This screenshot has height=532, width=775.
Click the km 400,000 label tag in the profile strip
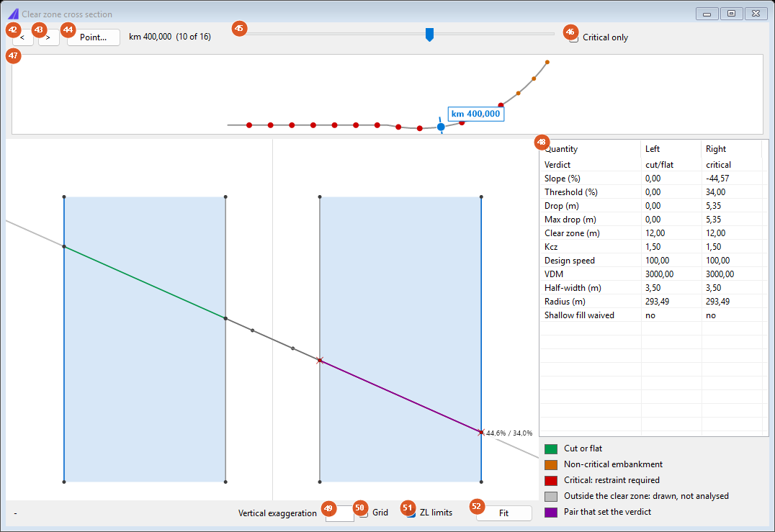[476, 114]
